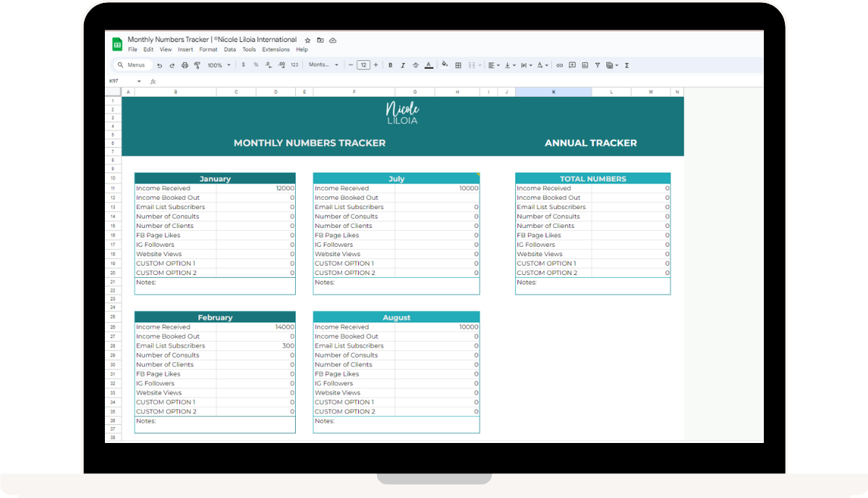Toggle strikethrough formatting
Viewport: 868px width, 498px height.
point(415,65)
